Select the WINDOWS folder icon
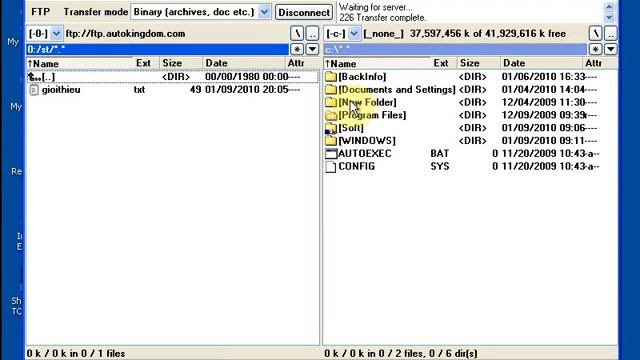 331,141
